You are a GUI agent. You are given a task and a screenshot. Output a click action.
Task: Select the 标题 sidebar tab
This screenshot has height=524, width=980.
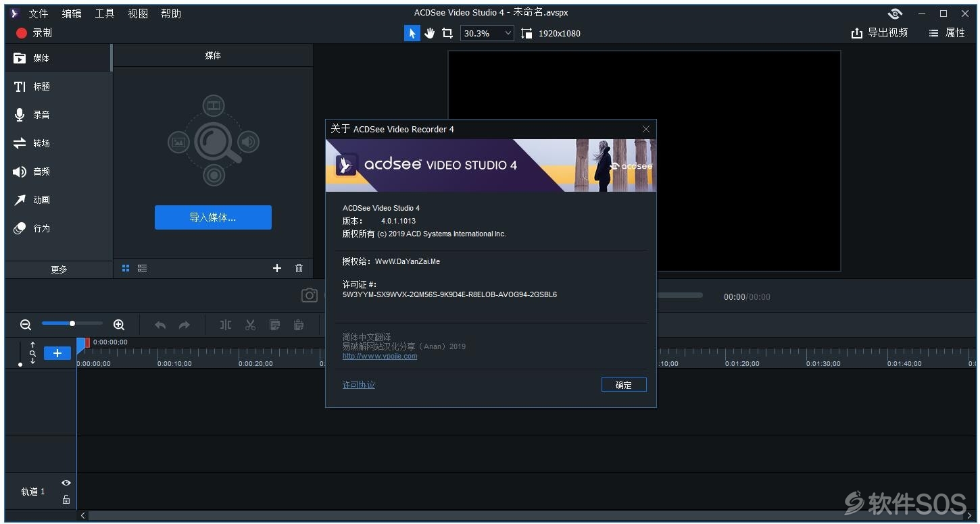pyautogui.click(x=58, y=86)
